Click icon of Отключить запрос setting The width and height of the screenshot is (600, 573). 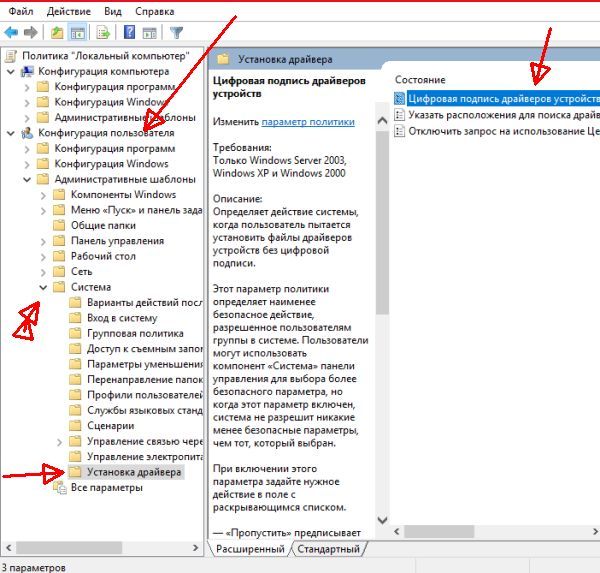coord(399,131)
